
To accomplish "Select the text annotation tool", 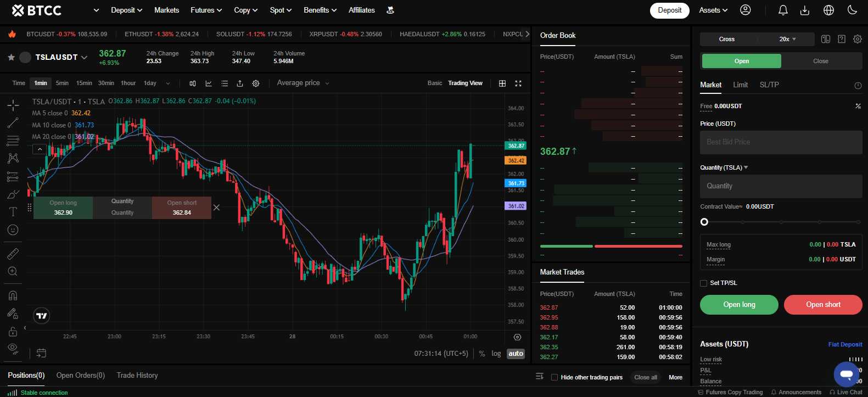I will click(x=13, y=211).
